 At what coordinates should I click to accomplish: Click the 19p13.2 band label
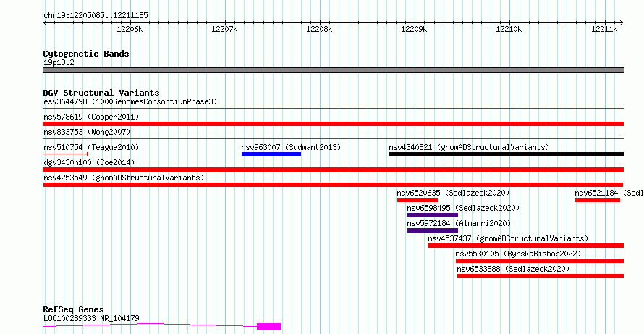[x=59, y=62]
